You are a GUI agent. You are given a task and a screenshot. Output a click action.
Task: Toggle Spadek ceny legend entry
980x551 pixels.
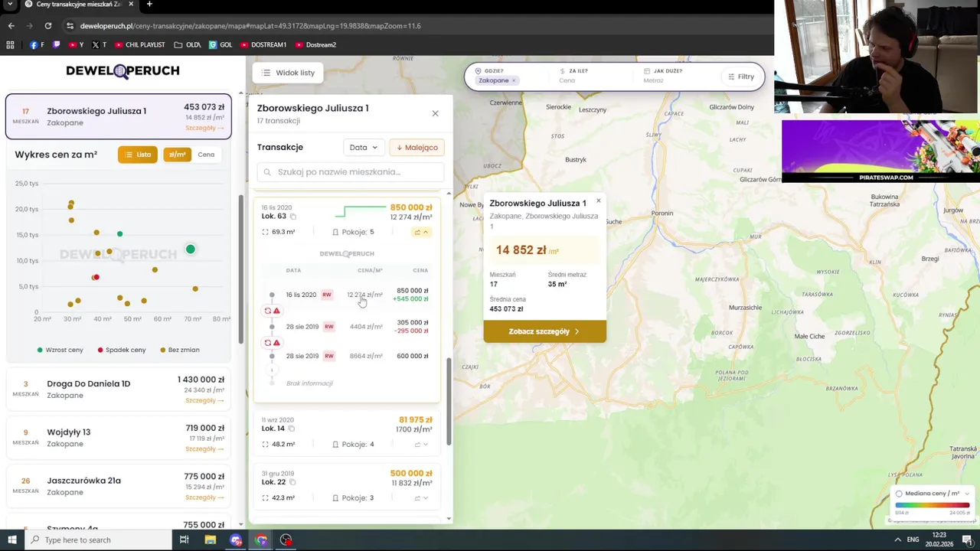click(122, 350)
